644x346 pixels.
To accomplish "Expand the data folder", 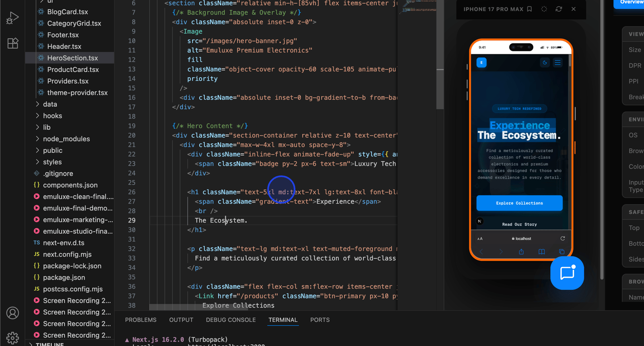I will click(50, 104).
